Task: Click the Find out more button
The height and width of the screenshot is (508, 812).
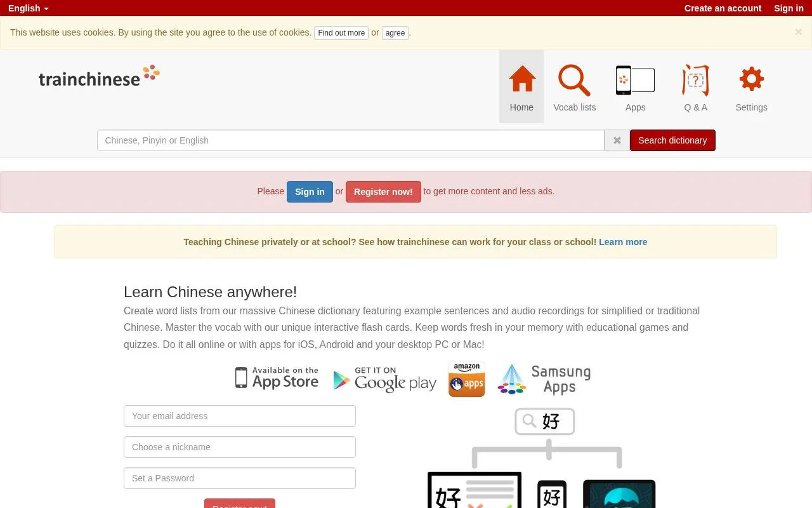Action: (341, 33)
